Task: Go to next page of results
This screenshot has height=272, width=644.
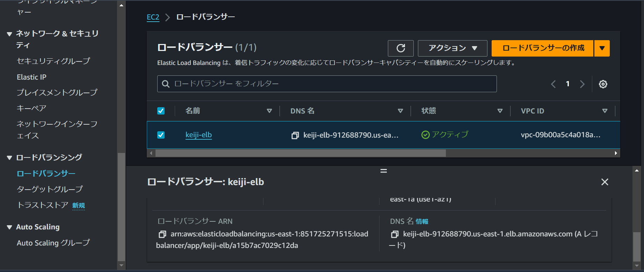Action: point(582,84)
